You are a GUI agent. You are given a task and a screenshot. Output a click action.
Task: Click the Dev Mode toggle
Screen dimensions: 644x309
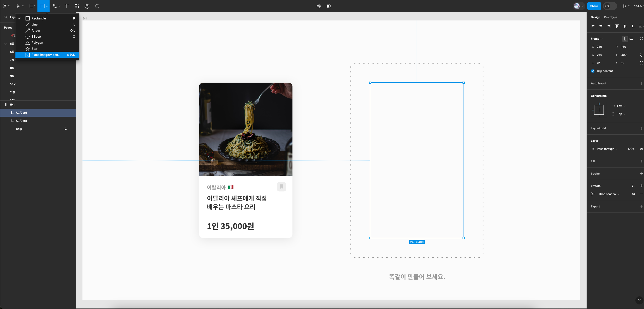(610, 6)
